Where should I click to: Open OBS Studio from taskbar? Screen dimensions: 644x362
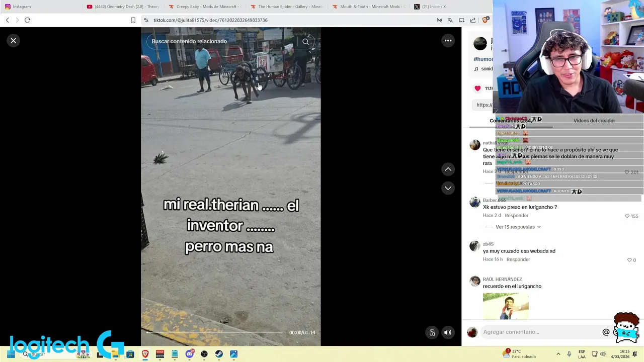tap(204, 354)
